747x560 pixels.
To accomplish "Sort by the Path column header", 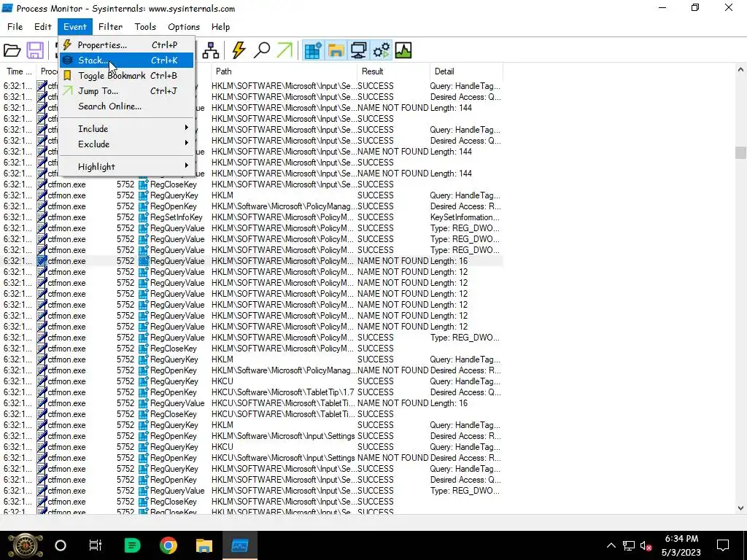I will coord(283,71).
